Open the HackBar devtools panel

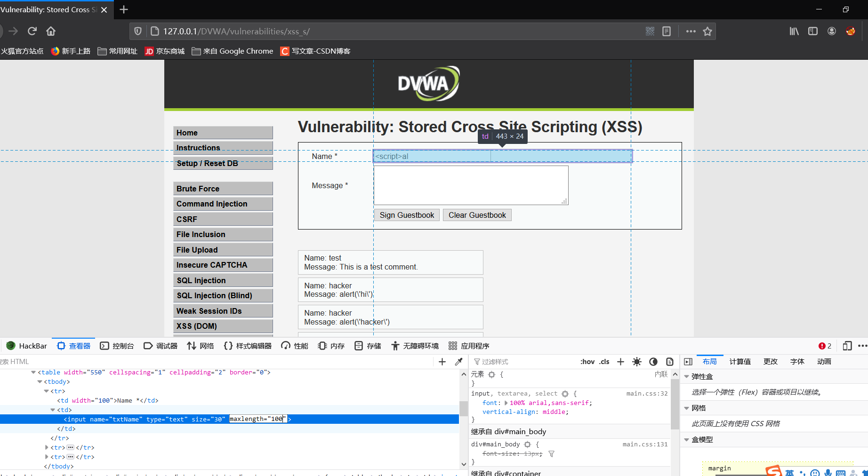pyautogui.click(x=27, y=346)
